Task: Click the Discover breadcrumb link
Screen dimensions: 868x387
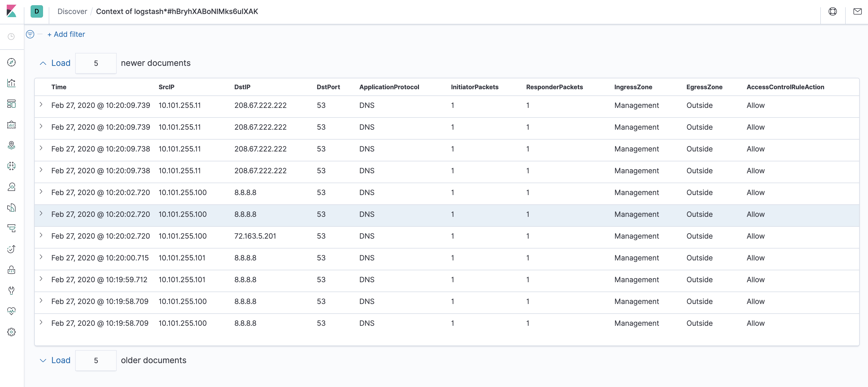Action: (x=72, y=11)
